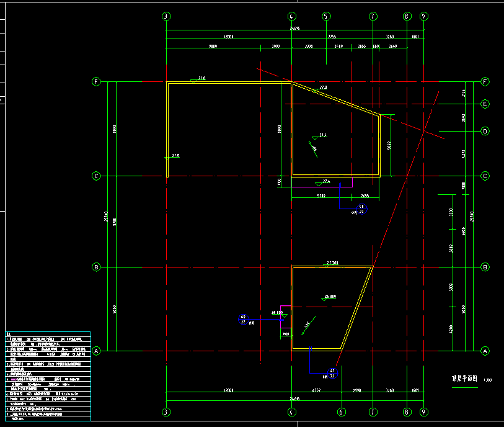The height and width of the screenshot is (427, 504).
Task: Click the 5700 dimension below the upper room
Action: [321, 196]
